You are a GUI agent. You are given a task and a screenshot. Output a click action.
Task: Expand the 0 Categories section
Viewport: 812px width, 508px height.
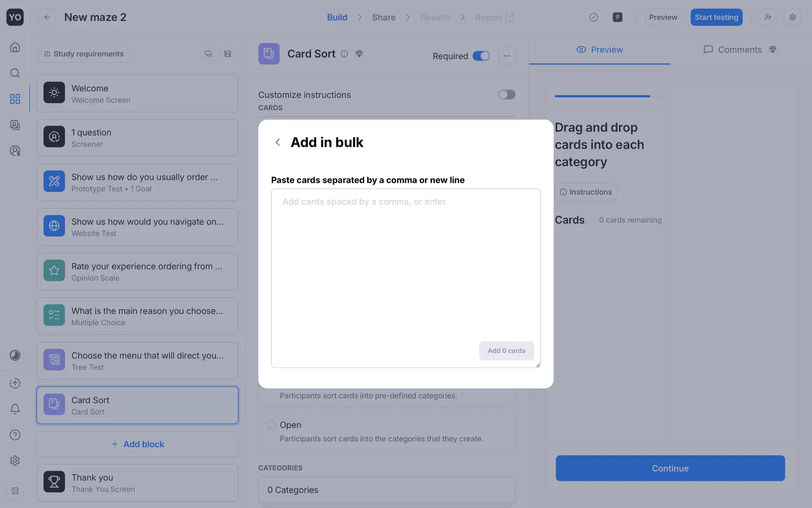(387, 490)
